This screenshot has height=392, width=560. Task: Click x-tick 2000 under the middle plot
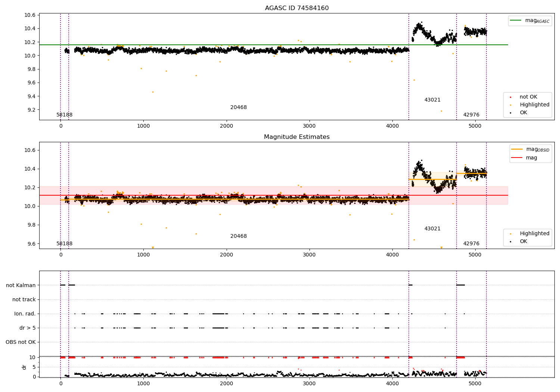coord(227,255)
